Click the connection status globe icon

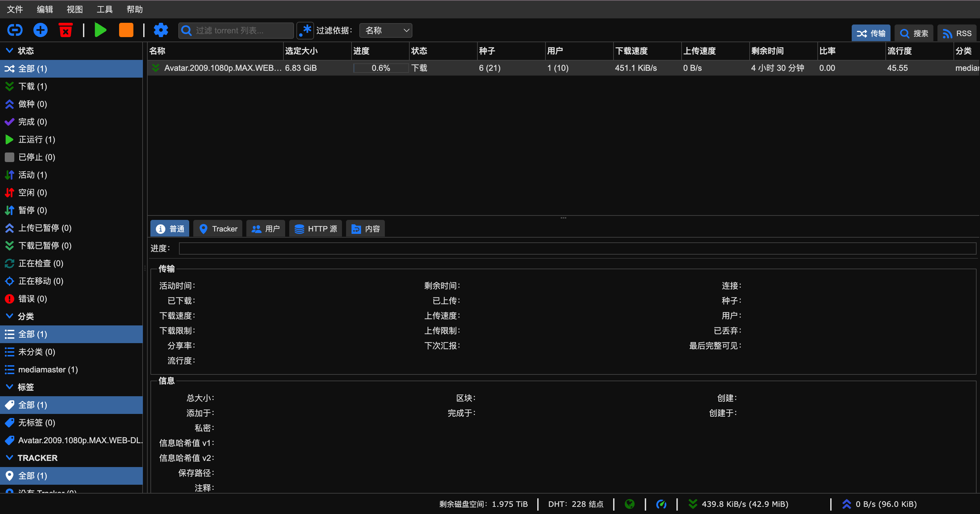[630, 504]
